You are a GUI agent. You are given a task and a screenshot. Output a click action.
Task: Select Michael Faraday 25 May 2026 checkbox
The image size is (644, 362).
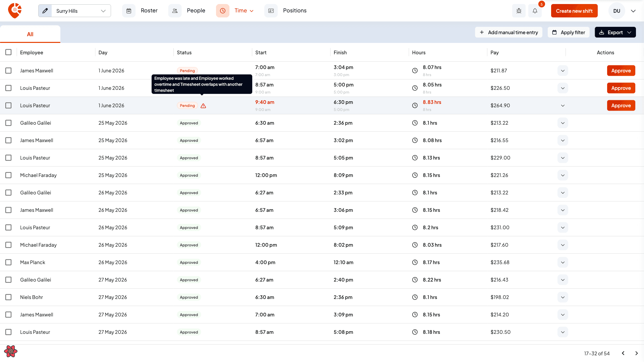pos(8,175)
